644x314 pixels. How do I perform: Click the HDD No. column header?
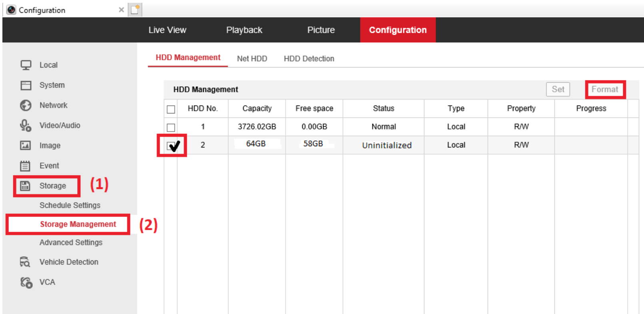click(203, 108)
